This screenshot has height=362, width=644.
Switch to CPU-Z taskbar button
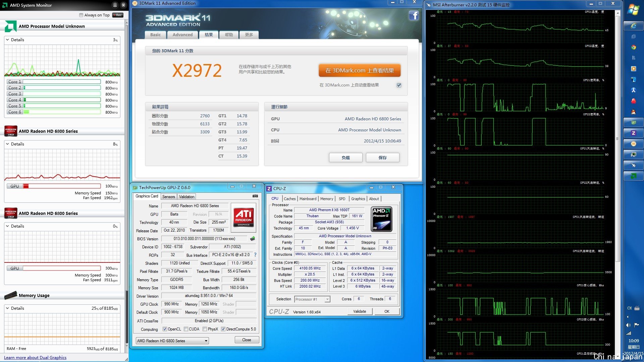633,133
